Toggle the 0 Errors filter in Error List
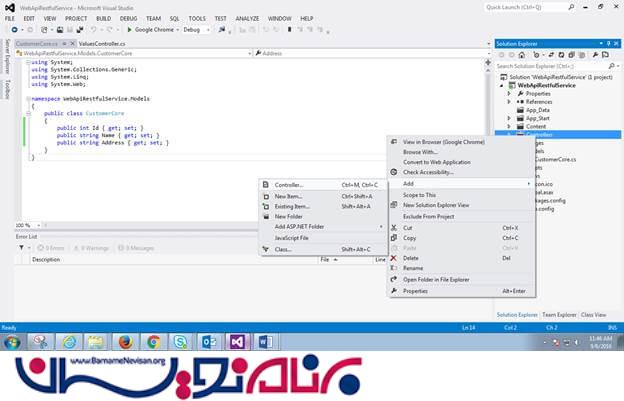 [50, 247]
